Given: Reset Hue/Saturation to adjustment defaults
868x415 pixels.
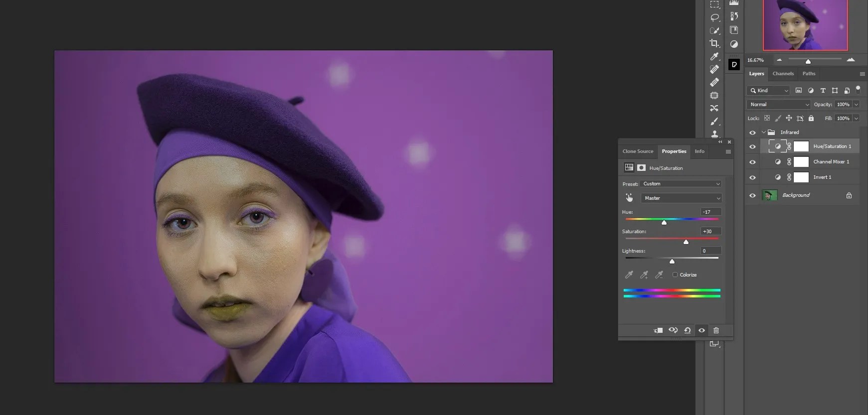Looking at the screenshot, I should click(688, 330).
